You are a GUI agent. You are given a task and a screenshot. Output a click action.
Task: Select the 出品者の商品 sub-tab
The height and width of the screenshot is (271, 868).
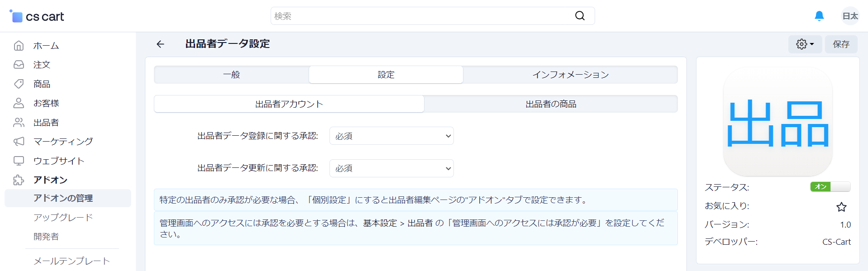551,104
